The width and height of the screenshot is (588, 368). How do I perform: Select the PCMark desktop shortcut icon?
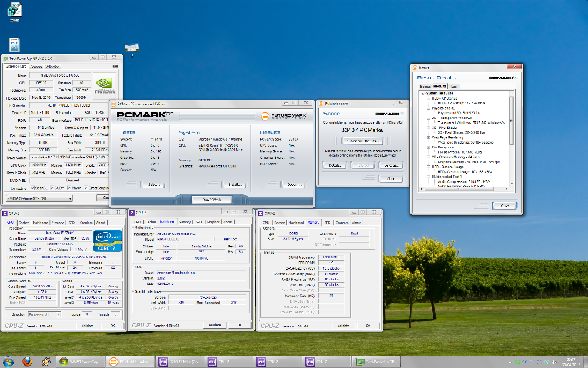pos(14,45)
